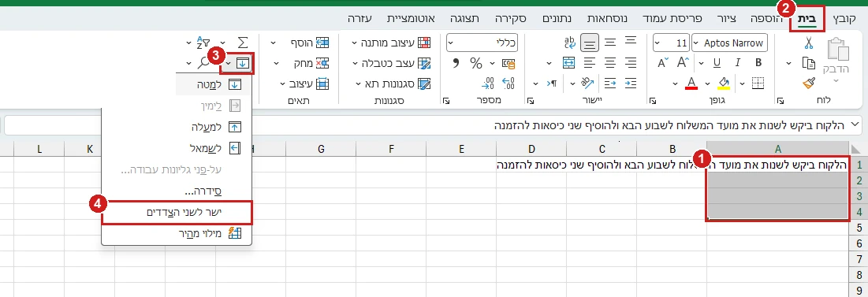Click the Cut scissors icon
The image size is (868, 297).
809,43
